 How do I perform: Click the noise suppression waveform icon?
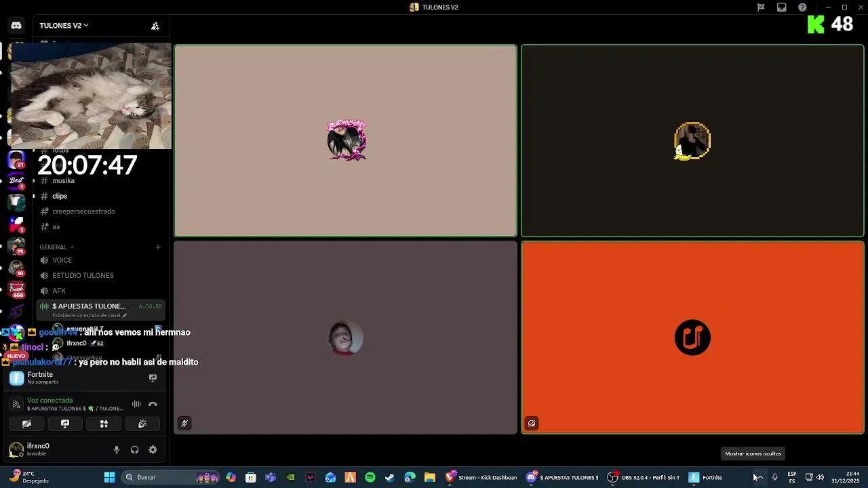coord(136,404)
